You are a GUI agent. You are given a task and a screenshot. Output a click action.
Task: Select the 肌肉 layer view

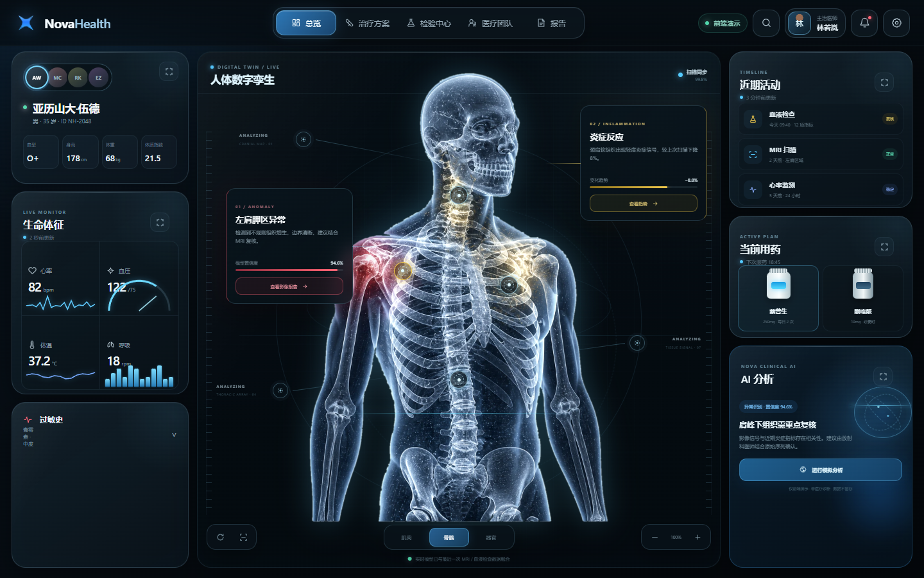(x=406, y=538)
